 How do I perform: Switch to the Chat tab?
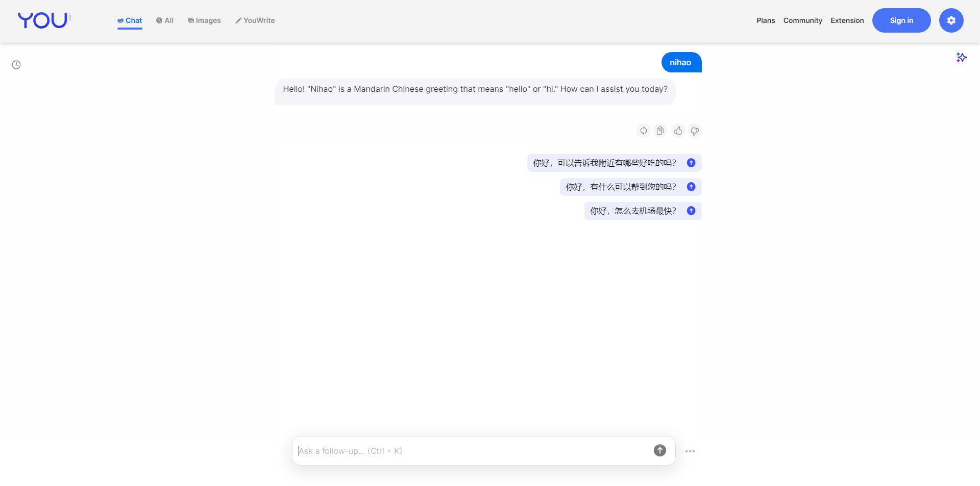[x=130, y=20]
